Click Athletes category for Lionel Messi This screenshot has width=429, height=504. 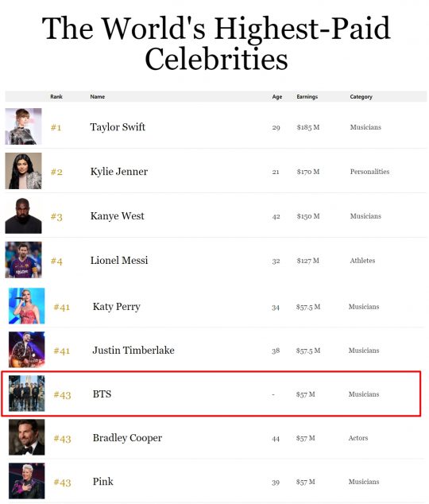pos(362,261)
